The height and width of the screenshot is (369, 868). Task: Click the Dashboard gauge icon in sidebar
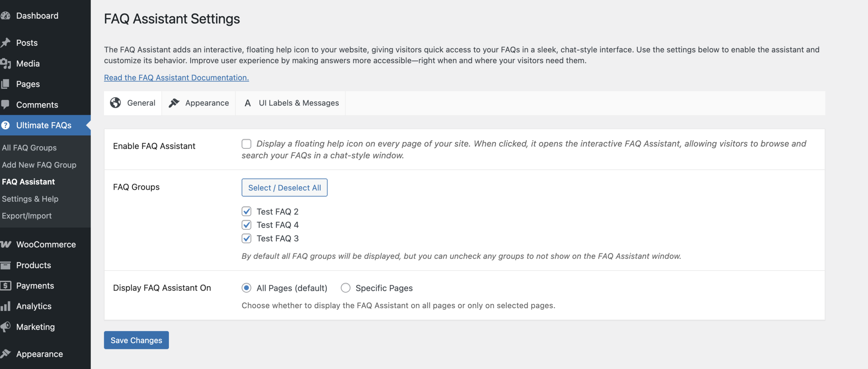coord(5,16)
